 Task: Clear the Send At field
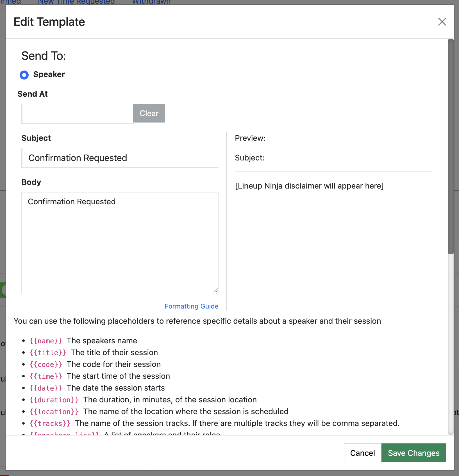click(149, 113)
